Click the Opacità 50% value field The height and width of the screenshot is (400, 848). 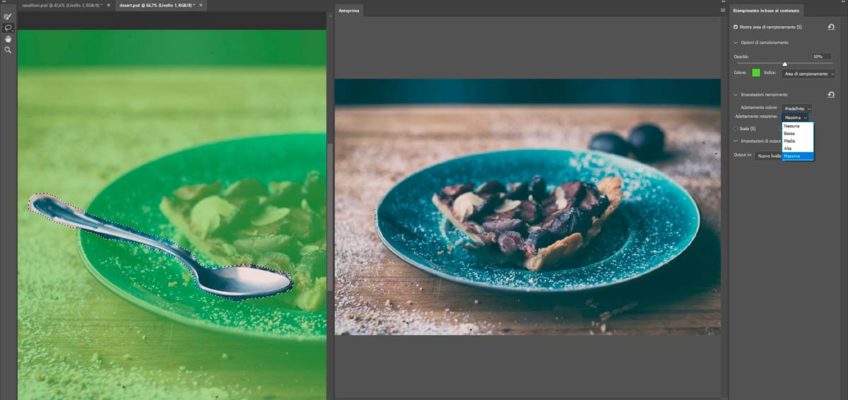click(x=821, y=56)
